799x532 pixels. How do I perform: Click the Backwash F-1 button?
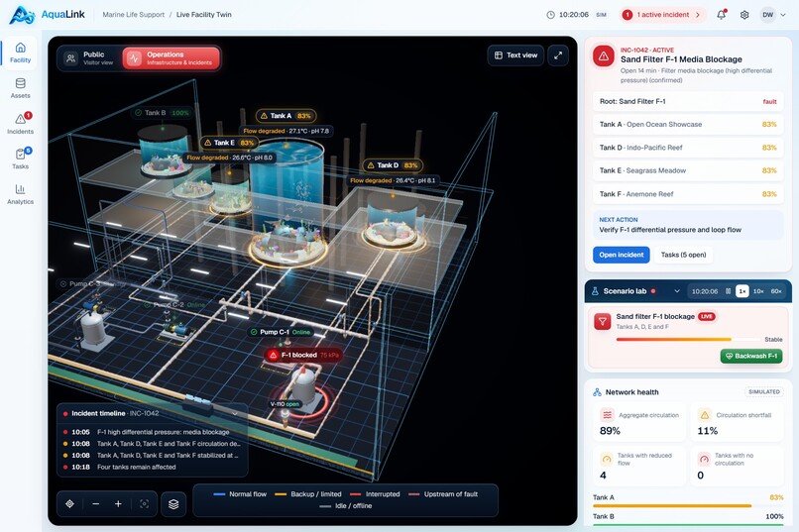[x=751, y=356]
